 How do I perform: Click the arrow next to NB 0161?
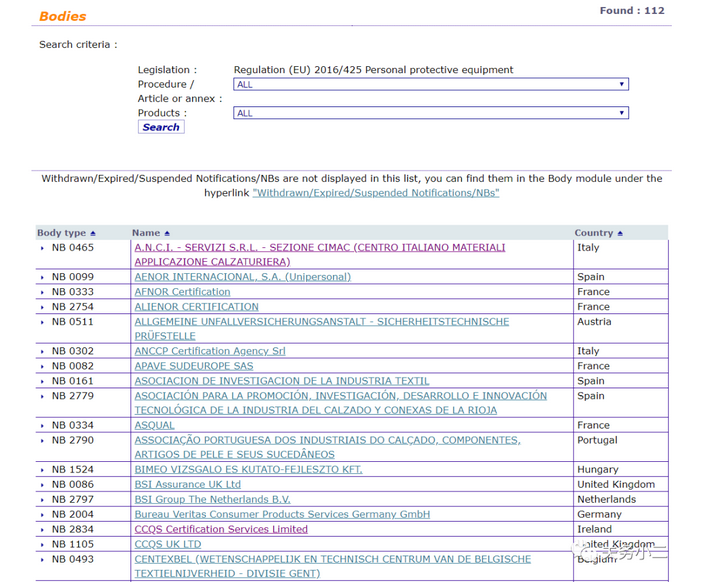(43, 382)
